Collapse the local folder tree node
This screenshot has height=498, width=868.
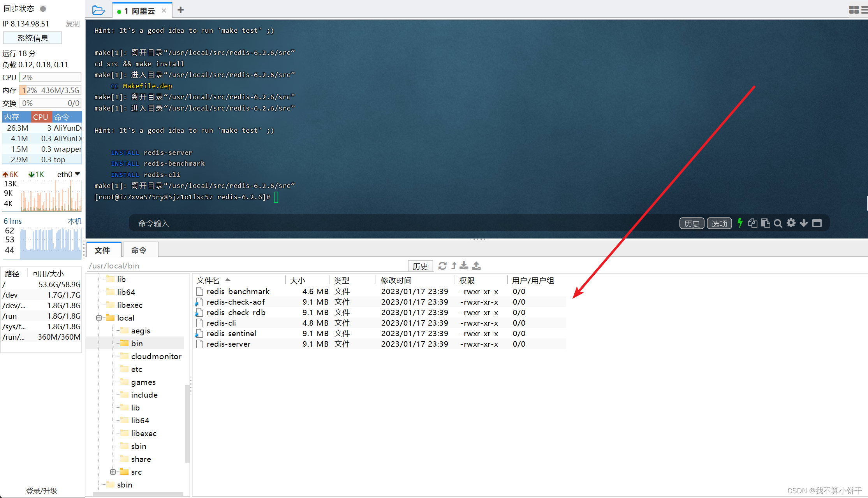99,318
